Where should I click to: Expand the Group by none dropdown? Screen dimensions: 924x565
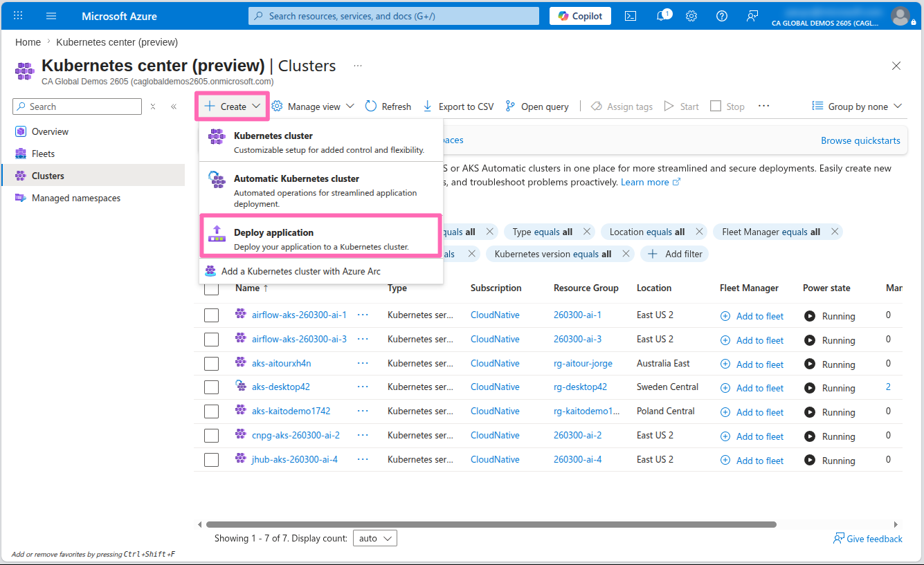click(x=857, y=106)
